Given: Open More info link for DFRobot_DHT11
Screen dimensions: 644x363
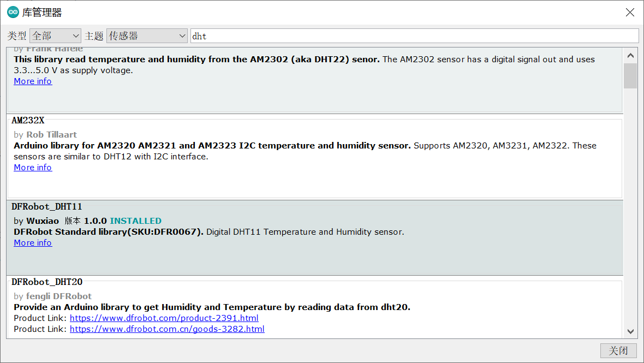Looking at the screenshot, I should 33,243.
